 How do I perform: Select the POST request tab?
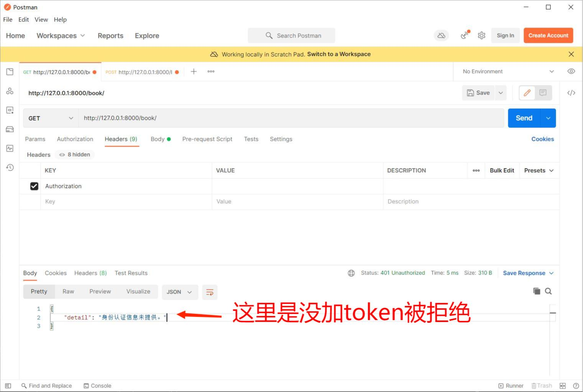coord(142,72)
